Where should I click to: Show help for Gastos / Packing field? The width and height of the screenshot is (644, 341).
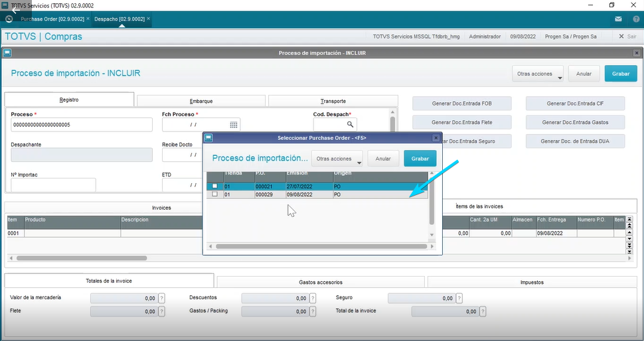click(x=313, y=311)
